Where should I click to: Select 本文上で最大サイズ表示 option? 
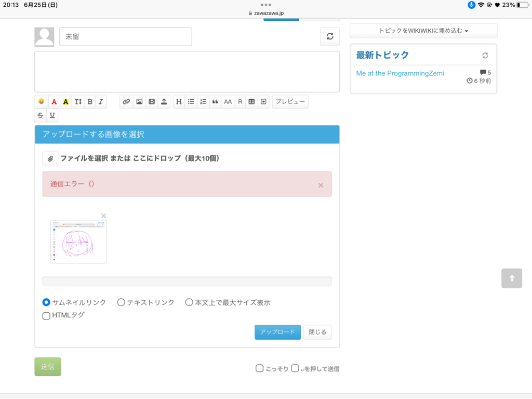[x=189, y=302]
